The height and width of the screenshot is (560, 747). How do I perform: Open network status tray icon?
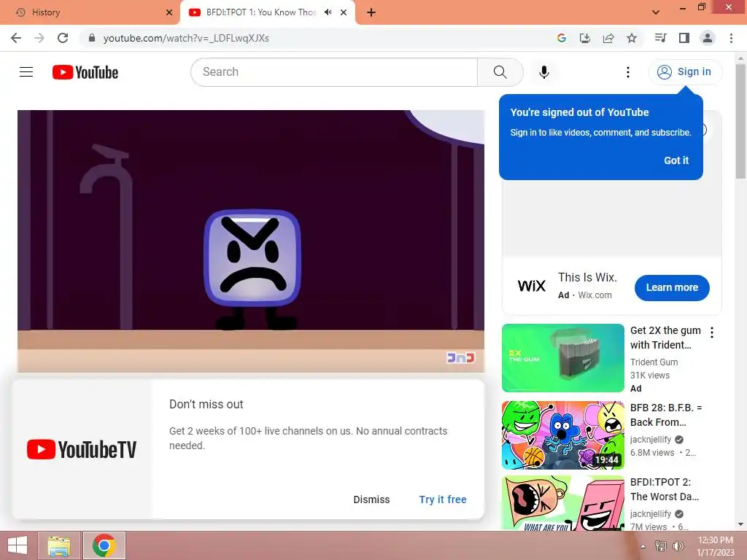point(660,545)
